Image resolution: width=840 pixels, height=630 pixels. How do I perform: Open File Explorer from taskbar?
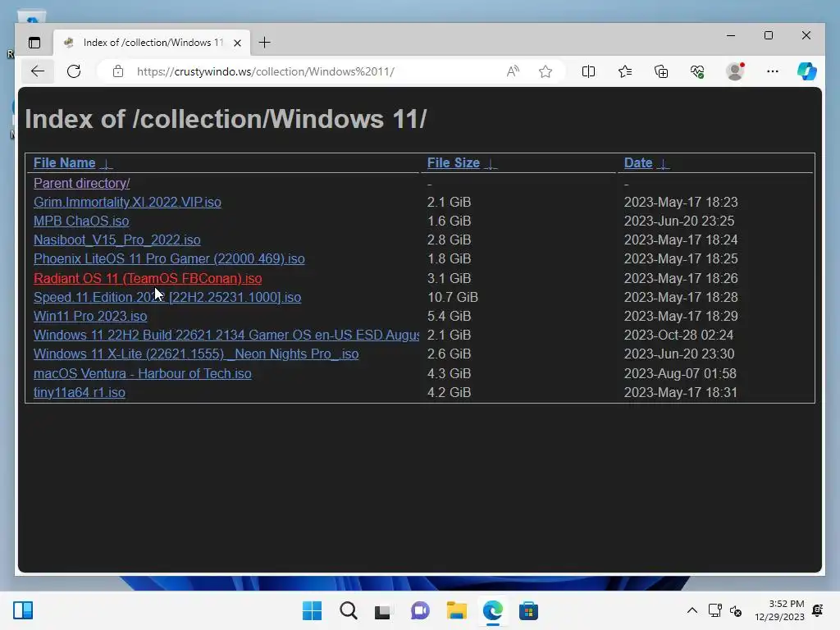456,610
